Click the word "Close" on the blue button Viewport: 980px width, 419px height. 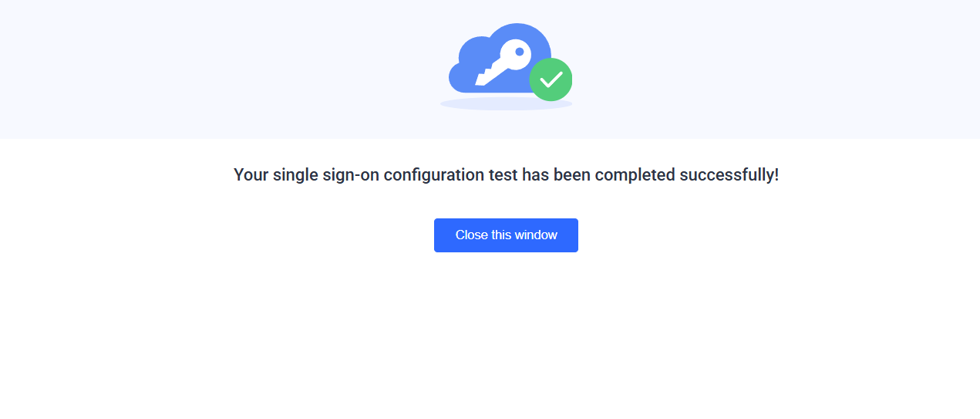coord(472,235)
